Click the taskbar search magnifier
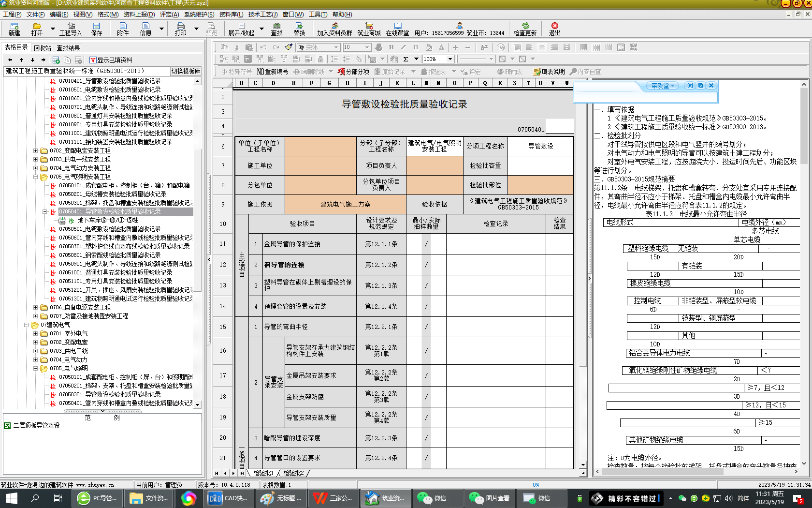Screen dimensions: 812x508 [x=35, y=498]
